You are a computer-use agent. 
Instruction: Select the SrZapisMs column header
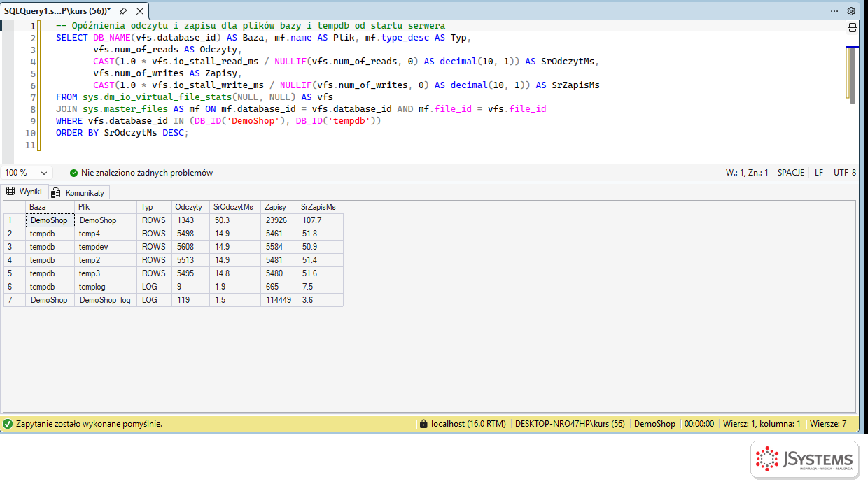tap(321, 207)
